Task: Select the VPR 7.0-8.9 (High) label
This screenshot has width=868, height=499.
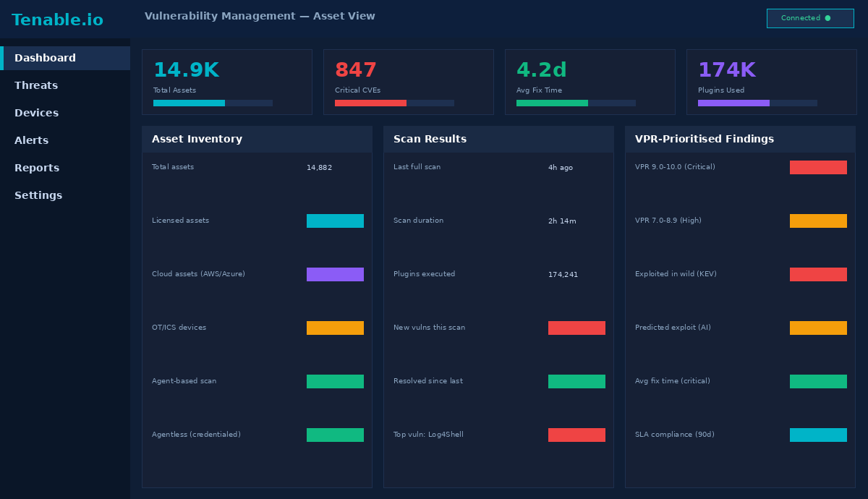Action: click(x=668, y=221)
